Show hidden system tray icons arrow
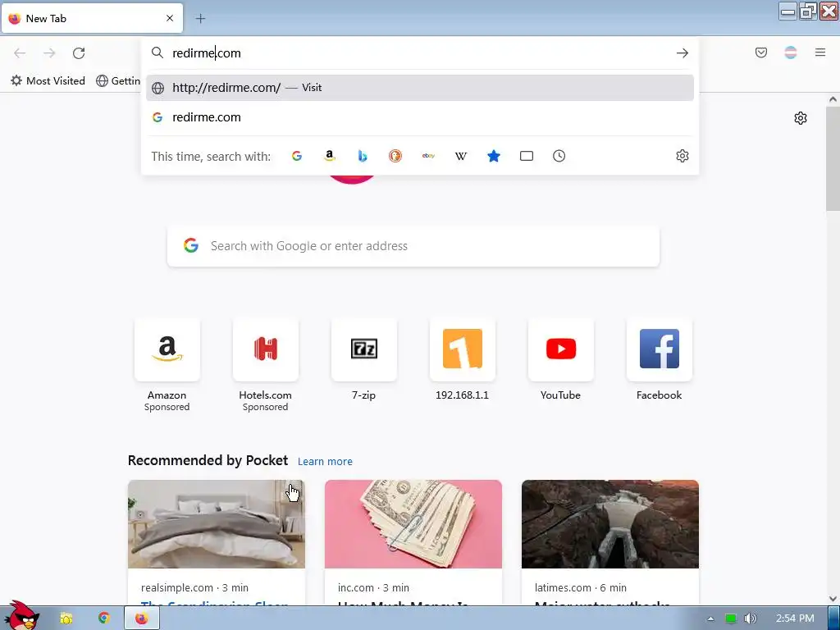 [x=710, y=619]
